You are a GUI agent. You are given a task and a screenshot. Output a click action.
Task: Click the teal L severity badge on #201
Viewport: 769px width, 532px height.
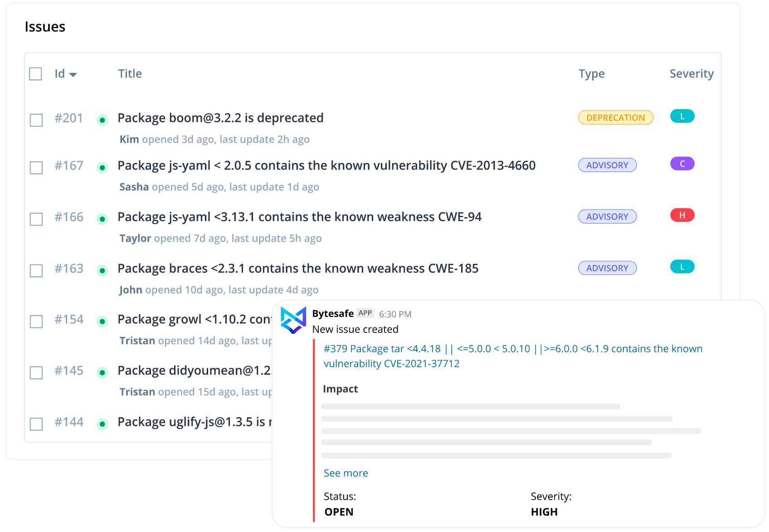pyautogui.click(x=682, y=116)
